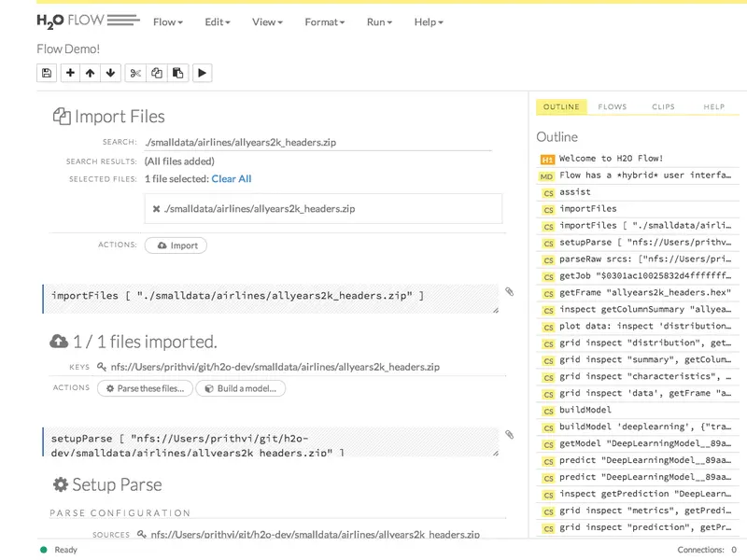Select the inspect getPrediction outline entry
The height and width of the screenshot is (560, 747).
pyautogui.click(x=640, y=495)
